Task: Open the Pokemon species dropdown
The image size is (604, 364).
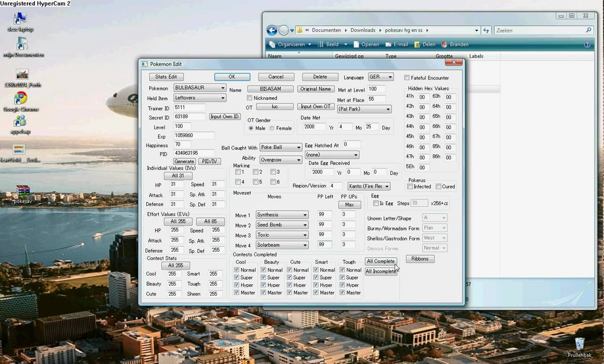Action: pyautogui.click(x=199, y=88)
